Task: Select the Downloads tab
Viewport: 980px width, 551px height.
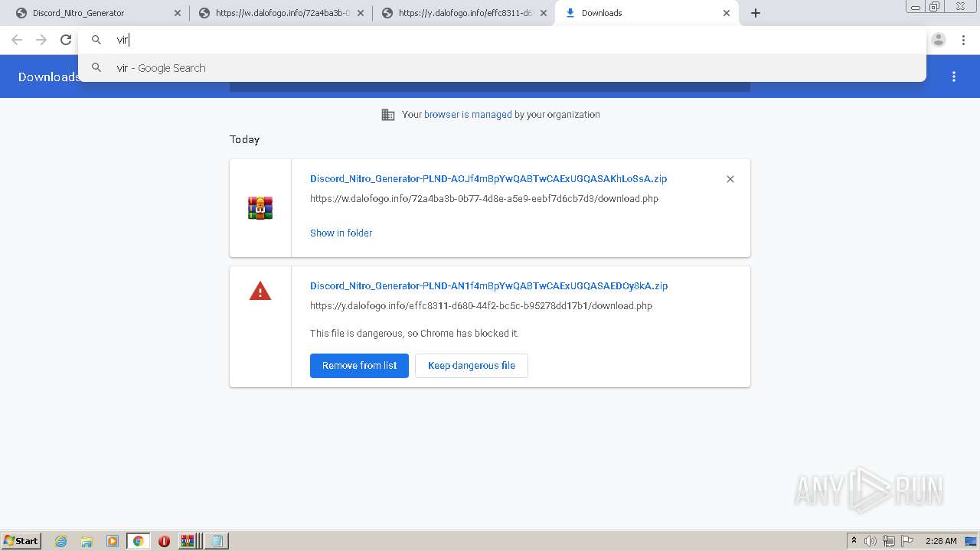Action: 646,13
